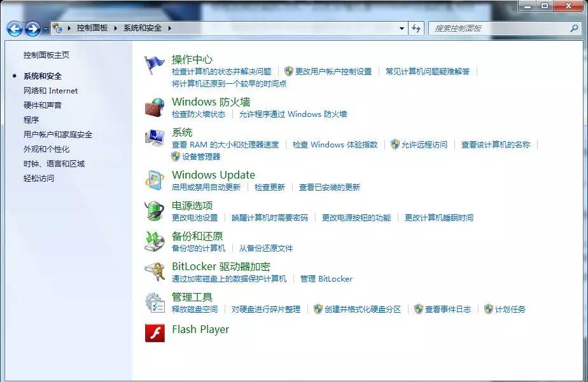This screenshot has height=382, width=588.
Task: Click 更改计算机睡眠时间
Action: click(438, 217)
